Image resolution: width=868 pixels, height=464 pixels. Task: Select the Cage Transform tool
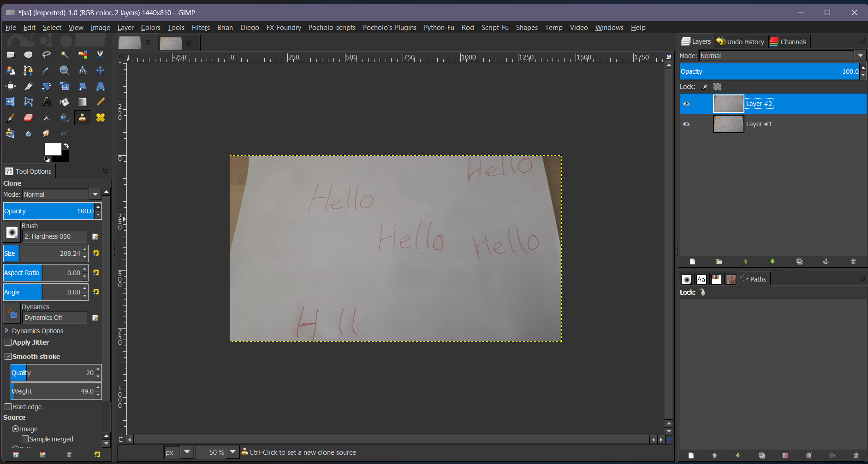pos(29,102)
